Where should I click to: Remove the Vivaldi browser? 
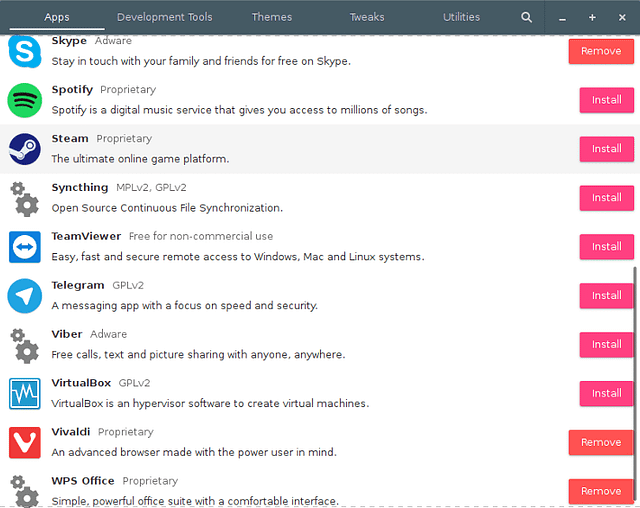click(x=600, y=442)
